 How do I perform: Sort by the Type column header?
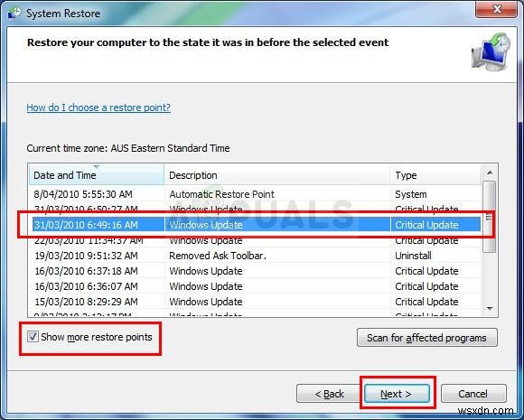[435, 175]
